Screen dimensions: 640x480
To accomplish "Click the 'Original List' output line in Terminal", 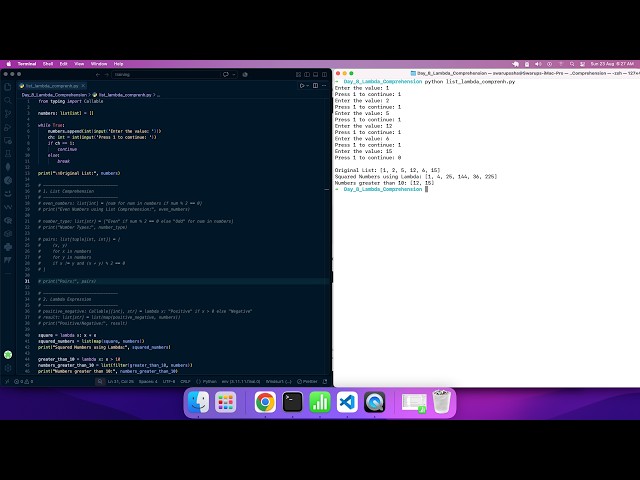I will pos(387,170).
